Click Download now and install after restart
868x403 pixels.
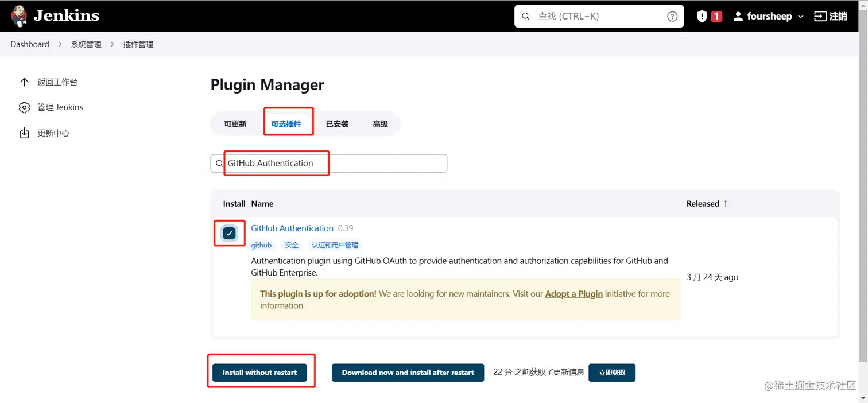pyautogui.click(x=408, y=373)
